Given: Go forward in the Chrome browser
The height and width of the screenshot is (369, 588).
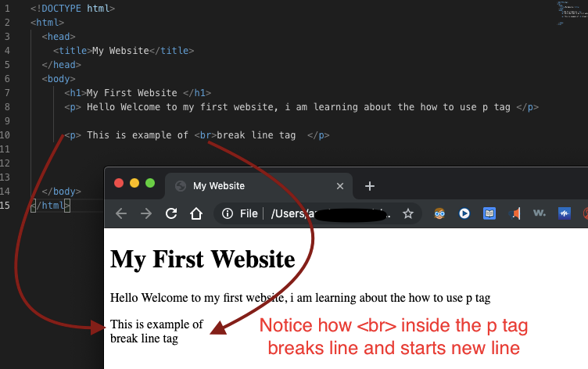Looking at the screenshot, I should point(146,213).
